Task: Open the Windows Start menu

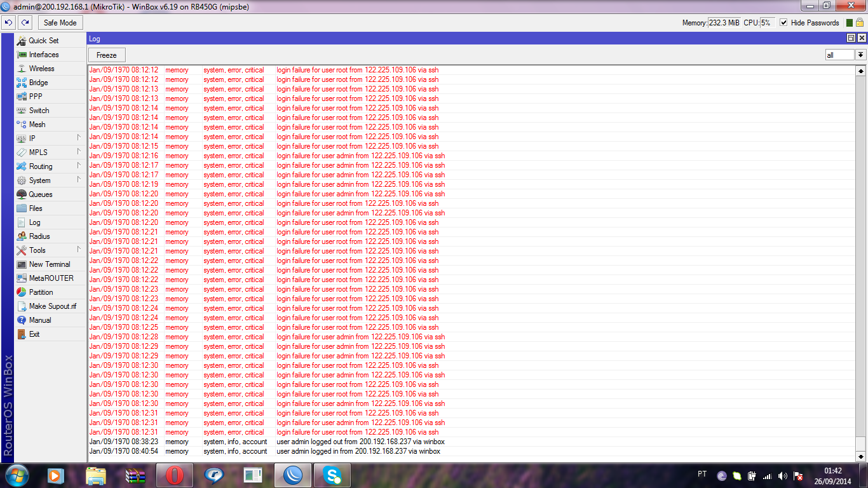Action: coord(17,475)
